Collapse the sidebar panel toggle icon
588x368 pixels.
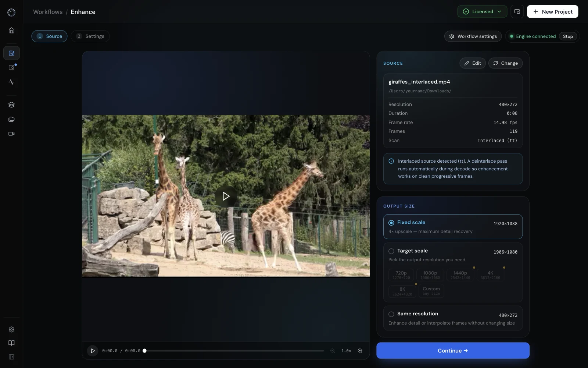11,357
